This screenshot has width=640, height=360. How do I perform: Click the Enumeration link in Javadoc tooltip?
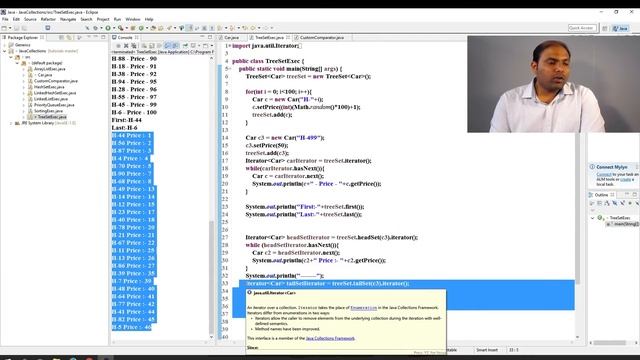(x=363, y=308)
